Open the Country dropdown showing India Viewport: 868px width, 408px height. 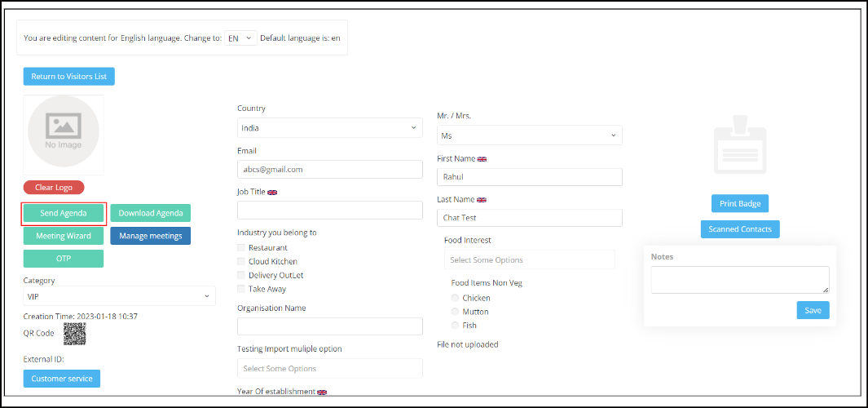[330, 128]
